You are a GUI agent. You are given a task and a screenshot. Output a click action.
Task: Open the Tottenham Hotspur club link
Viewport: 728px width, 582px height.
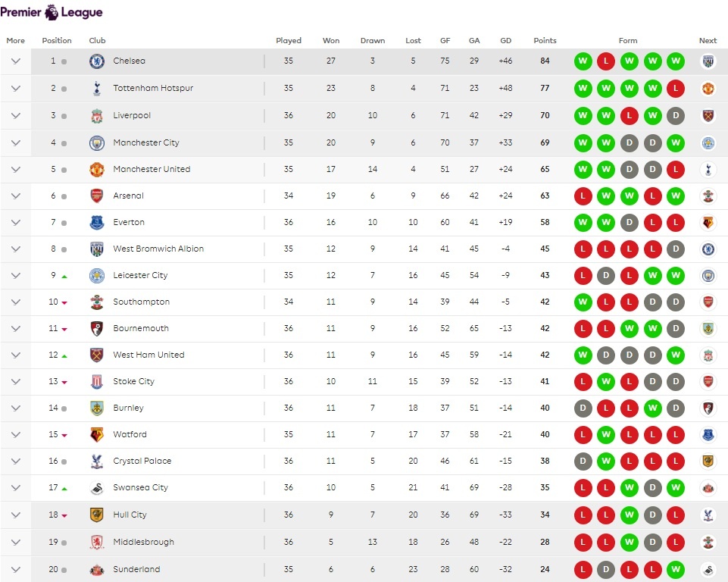point(153,89)
